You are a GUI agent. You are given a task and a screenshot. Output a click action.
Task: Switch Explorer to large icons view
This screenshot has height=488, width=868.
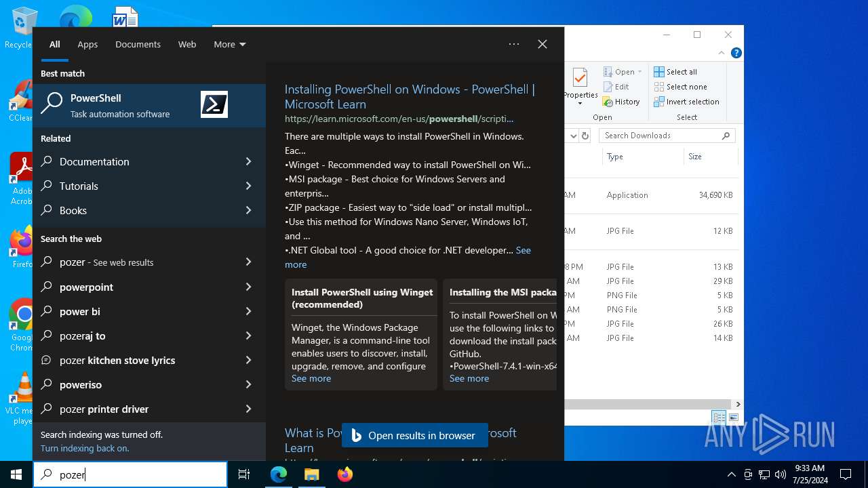click(733, 418)
